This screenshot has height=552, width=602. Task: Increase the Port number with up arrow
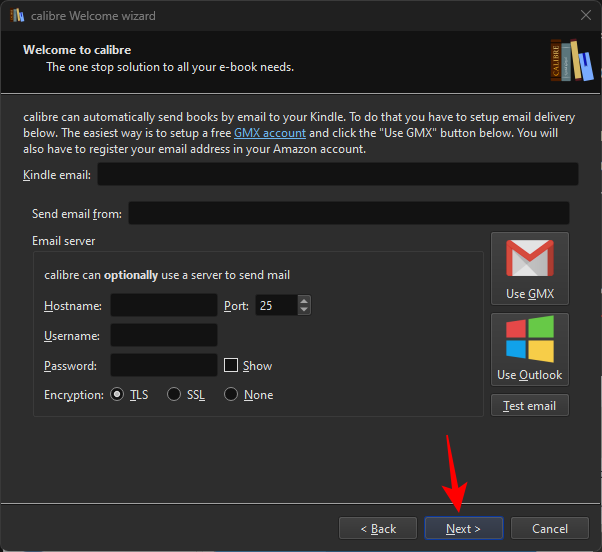[305, 301]
